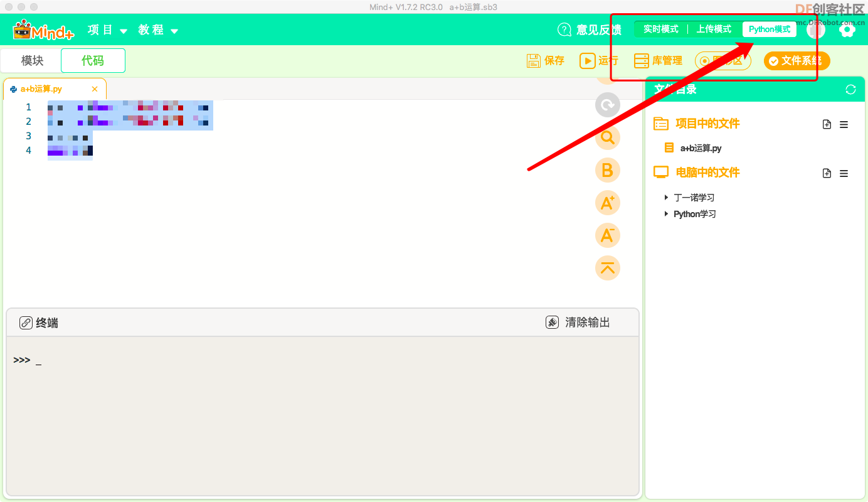Image resolution: width=868 pixels, height=502 pixels.
Task: Click line number 4
Action: 29,151
